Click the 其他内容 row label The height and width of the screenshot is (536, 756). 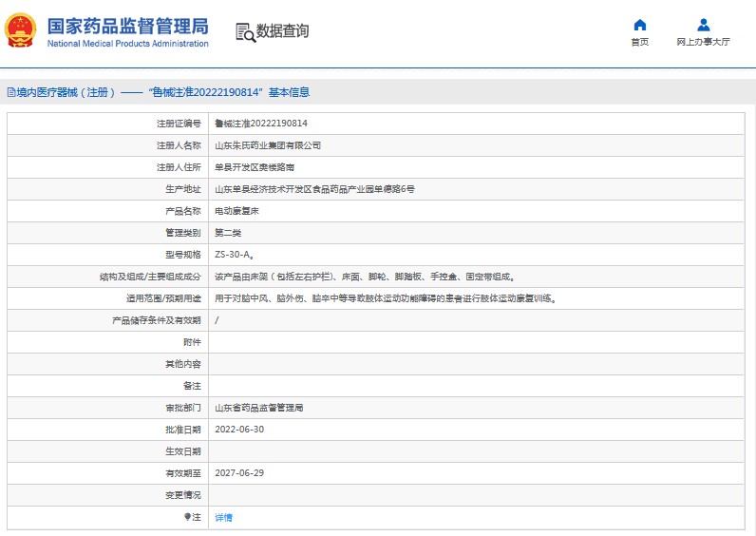pos(182,364)
